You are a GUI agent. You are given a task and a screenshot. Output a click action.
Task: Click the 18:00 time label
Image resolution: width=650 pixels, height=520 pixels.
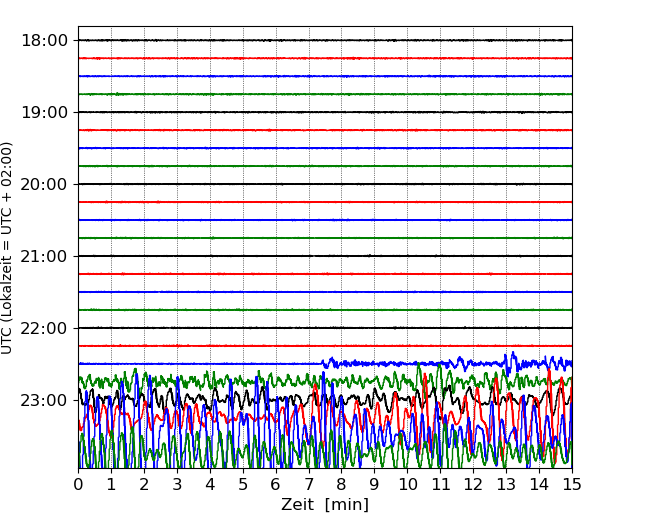[x=44, y=41]
